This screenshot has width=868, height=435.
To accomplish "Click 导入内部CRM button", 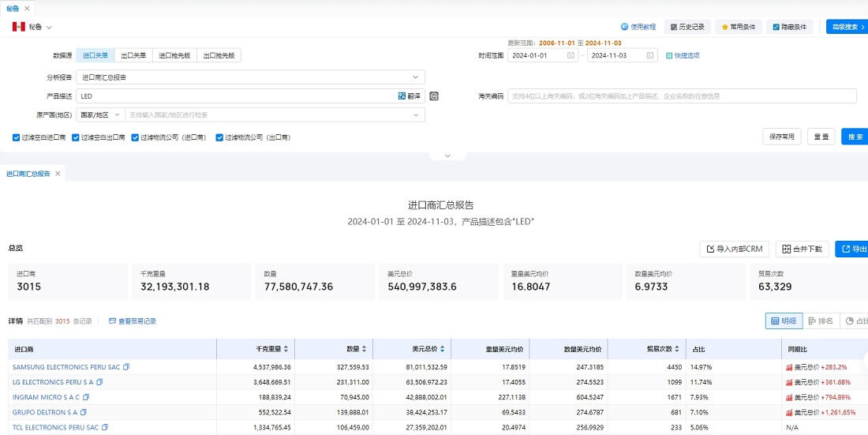I will pyautogui.click(x=735, y=249).
